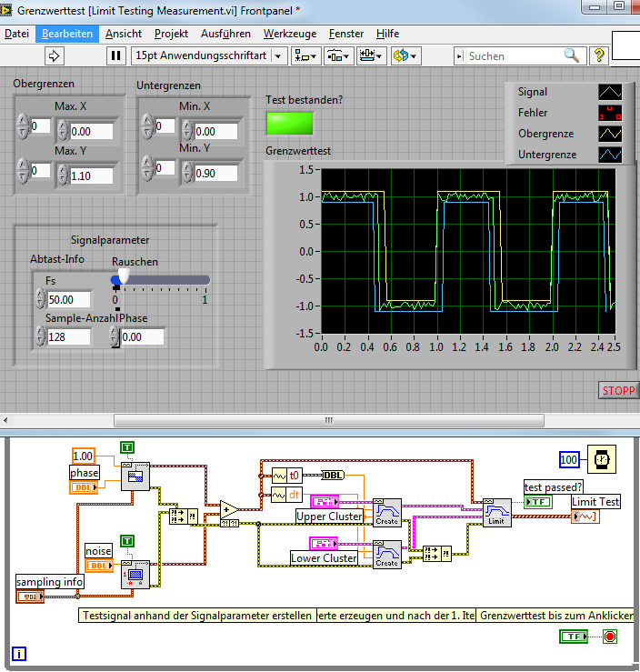Viewport: 640px width, 672px height.
Task: Open the context help question mark
Action: 599,55
